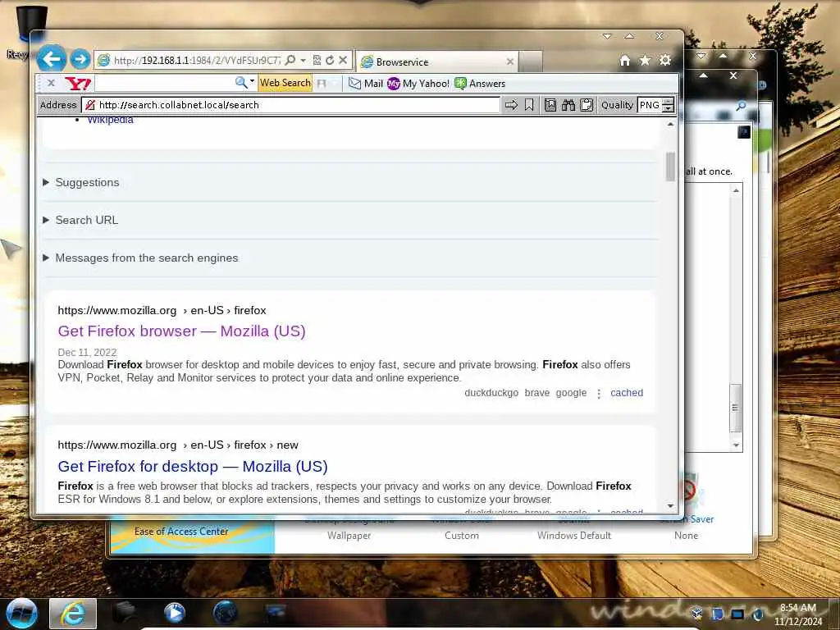Image resolution: width=840 pixels, height=630 pixels.
Task: Open My Yahoo! from the toolbar
Action: (x=418, y=84)
